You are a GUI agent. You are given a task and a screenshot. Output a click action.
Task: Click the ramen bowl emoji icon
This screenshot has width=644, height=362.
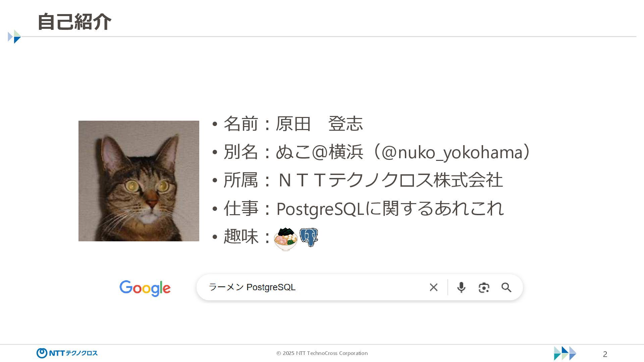point(285,239)
